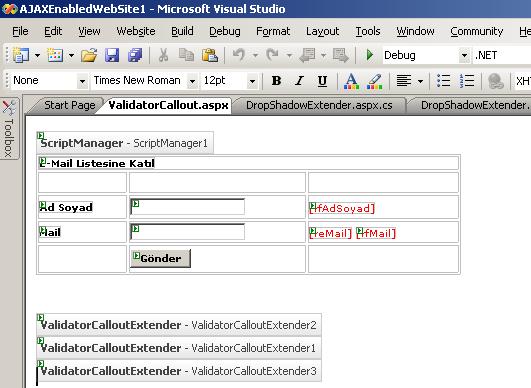This screenshot has width=531, height=388.
Task: Open the Community menu
Action: pos(476,31)
